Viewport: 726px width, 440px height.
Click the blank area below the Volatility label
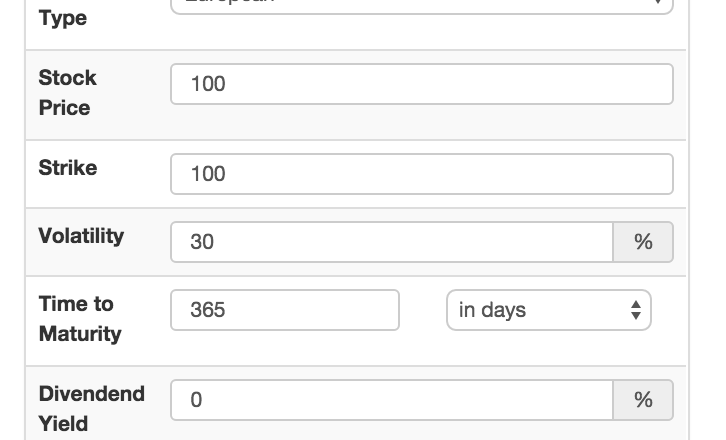tap(90, 261)
